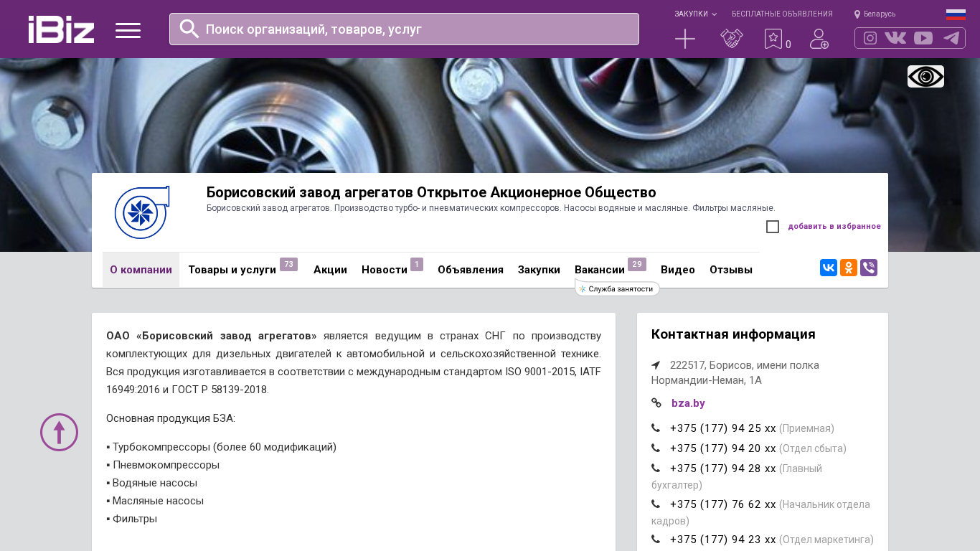
Task: Click the organization search input field
Action: [404, 29]
